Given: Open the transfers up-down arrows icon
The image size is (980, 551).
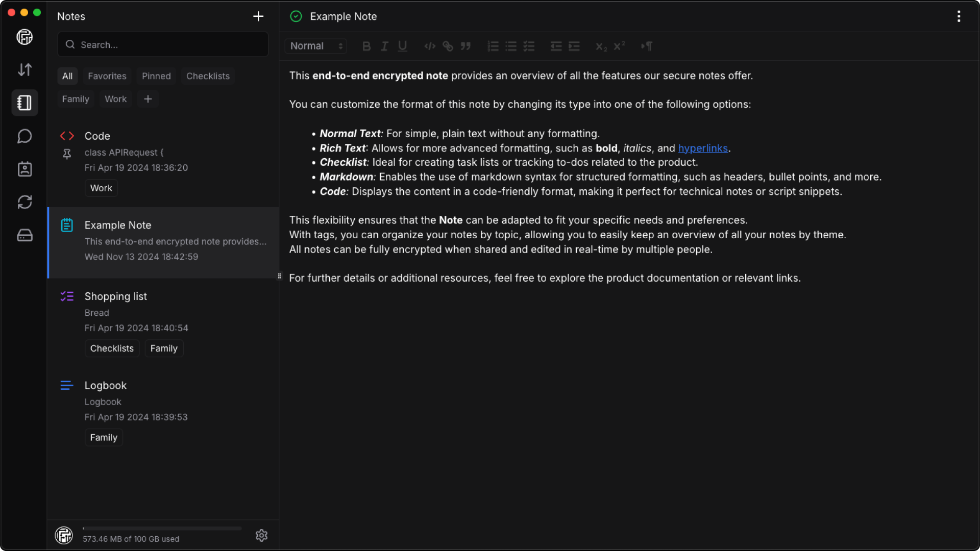Looking at the screenshot, I should 24,70.
